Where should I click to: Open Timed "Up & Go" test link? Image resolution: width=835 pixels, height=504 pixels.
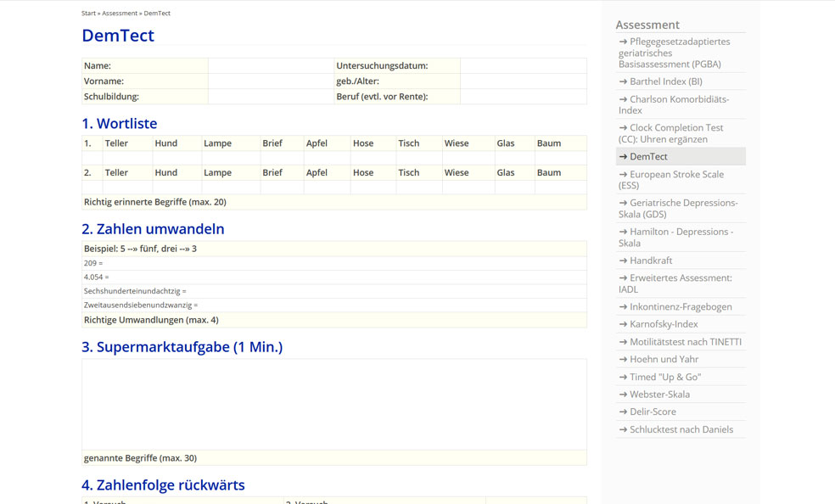coord(664,377)
